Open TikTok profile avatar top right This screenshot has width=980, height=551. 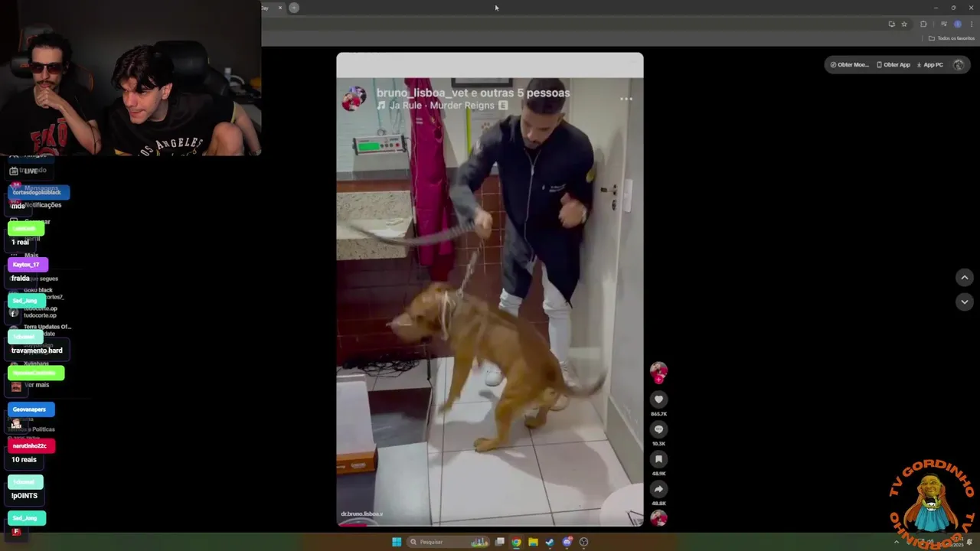point(959,64)
